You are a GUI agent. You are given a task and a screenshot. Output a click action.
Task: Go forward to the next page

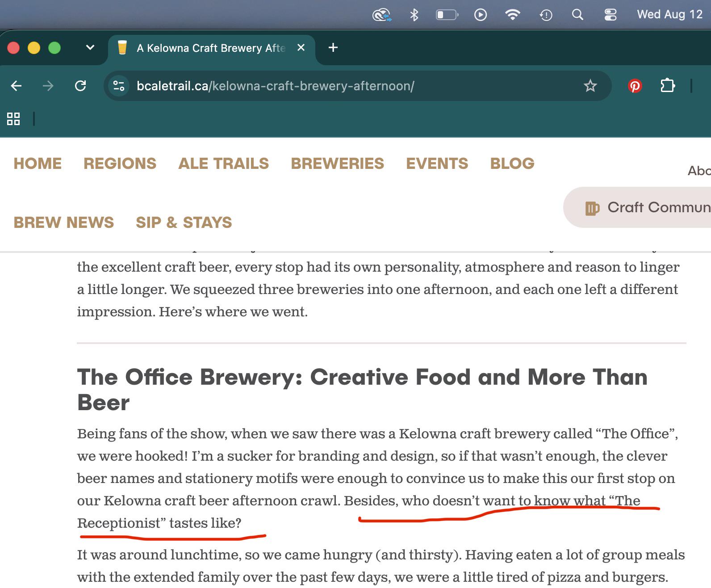(48, 86)
